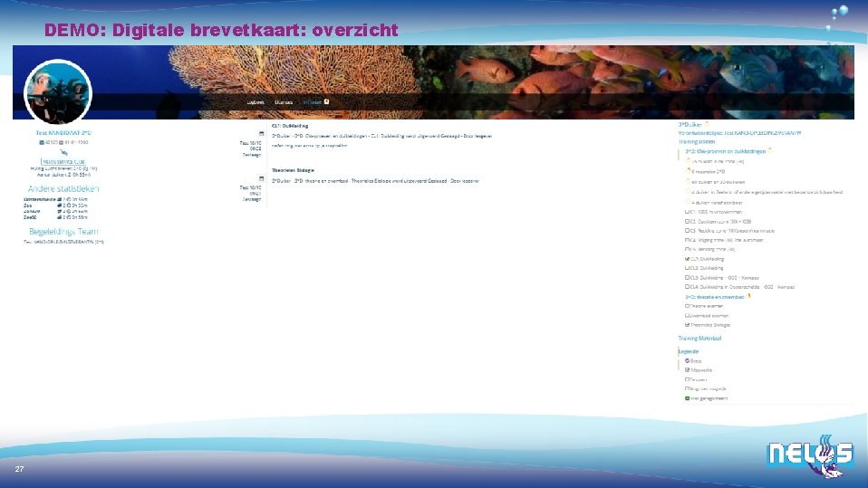Click the badge icon next to 3*Duiker heading

[707, 123]
